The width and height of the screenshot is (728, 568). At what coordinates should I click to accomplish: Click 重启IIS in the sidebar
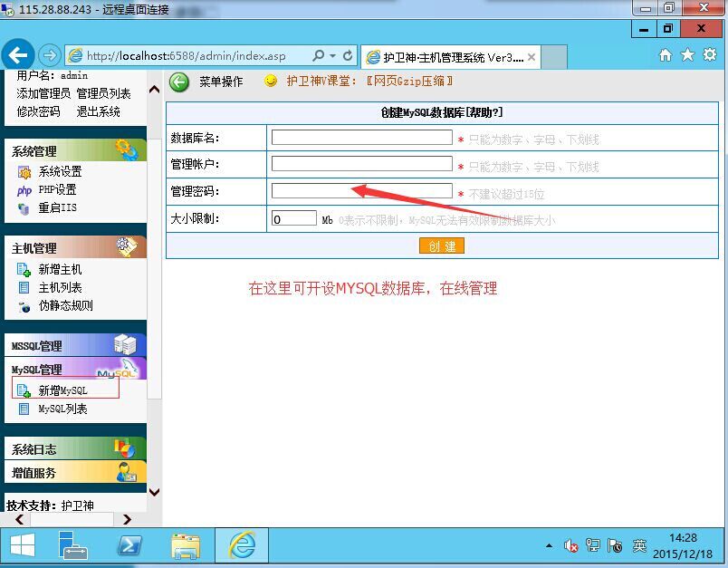click(x=57, y=207)
